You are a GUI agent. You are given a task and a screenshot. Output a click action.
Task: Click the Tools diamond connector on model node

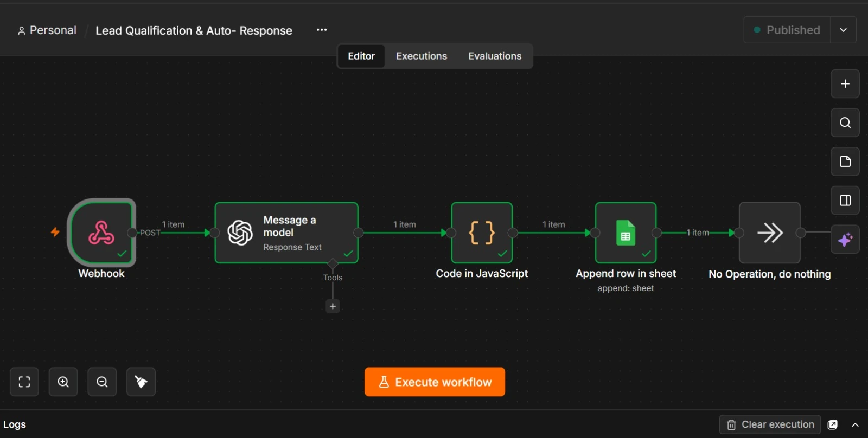(333, 263)
